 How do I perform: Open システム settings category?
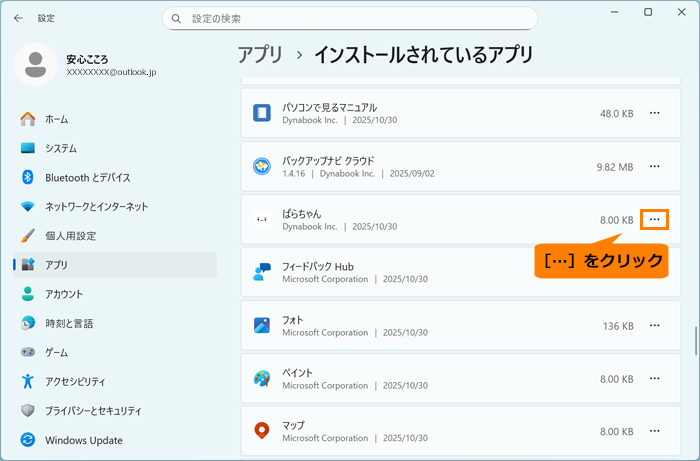[115, 148]
